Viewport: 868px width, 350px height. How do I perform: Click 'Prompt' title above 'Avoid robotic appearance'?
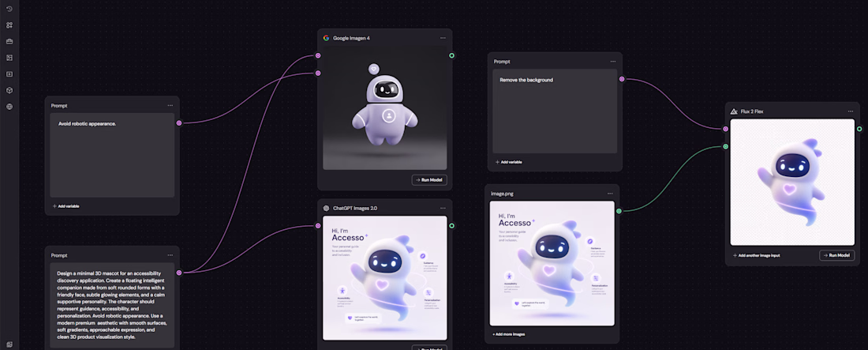[59, 105]
